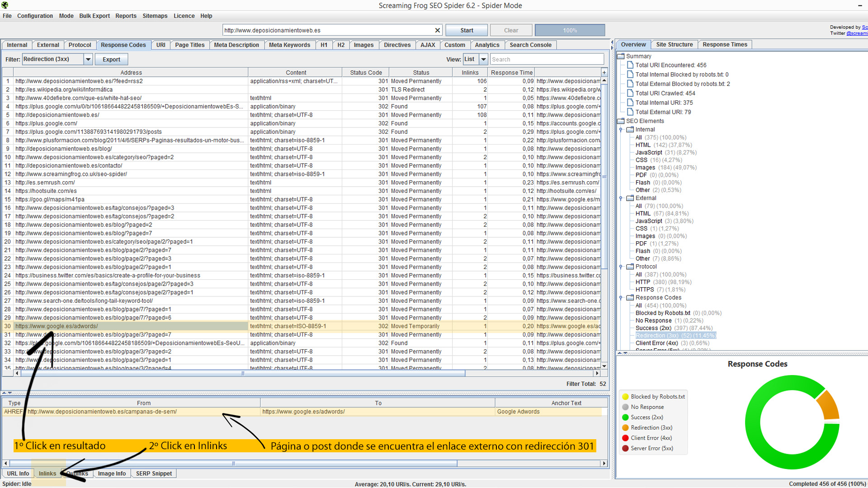
Task: Select Success (2xx) in overview tree
Action: pyautogui.click(x=674, y=328)
